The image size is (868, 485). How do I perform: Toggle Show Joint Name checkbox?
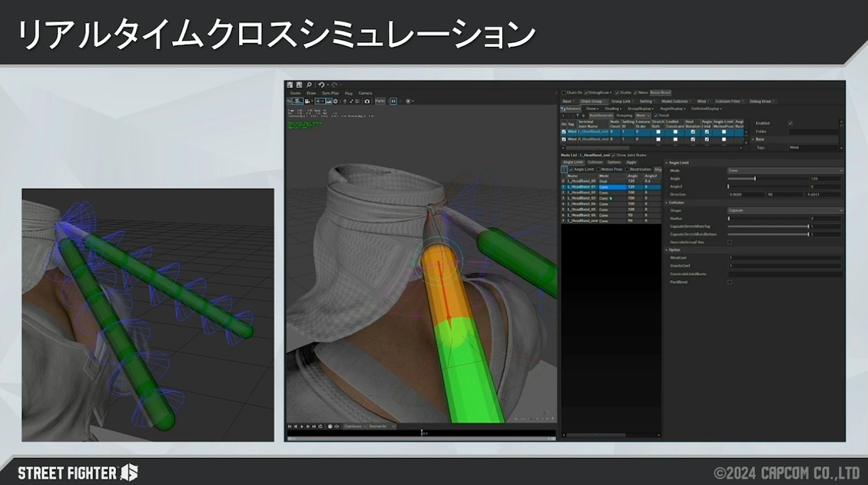click(x=613, y=155)
